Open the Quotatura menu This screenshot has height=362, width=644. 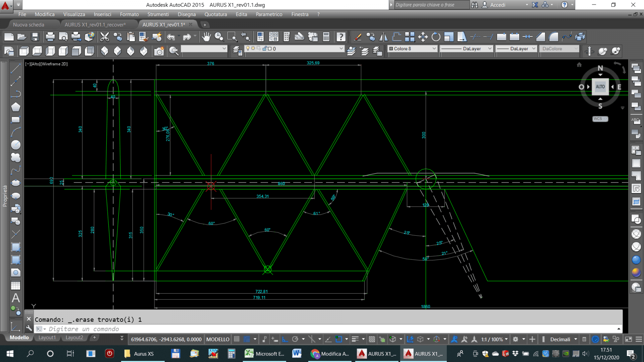[215, 14]
